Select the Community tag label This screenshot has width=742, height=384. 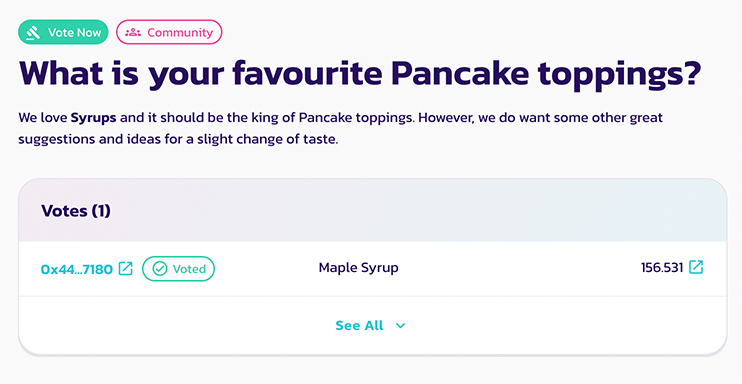(x=180, y=32)
